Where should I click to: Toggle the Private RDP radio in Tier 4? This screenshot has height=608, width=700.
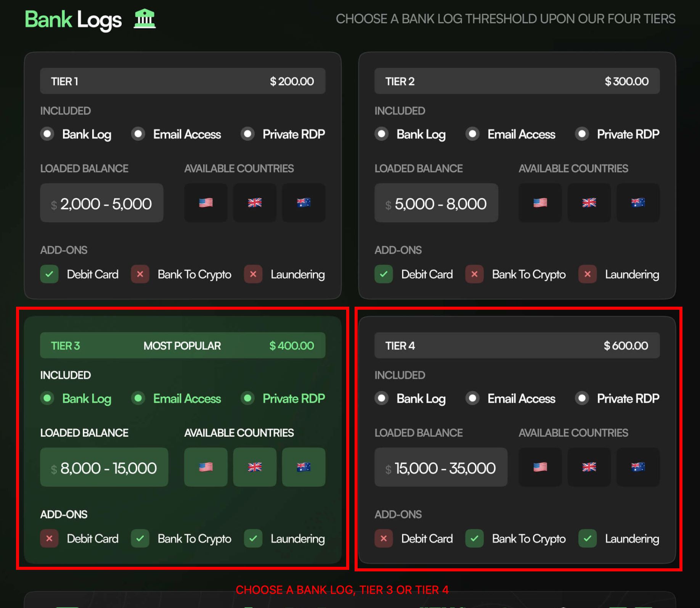[582, 398]
